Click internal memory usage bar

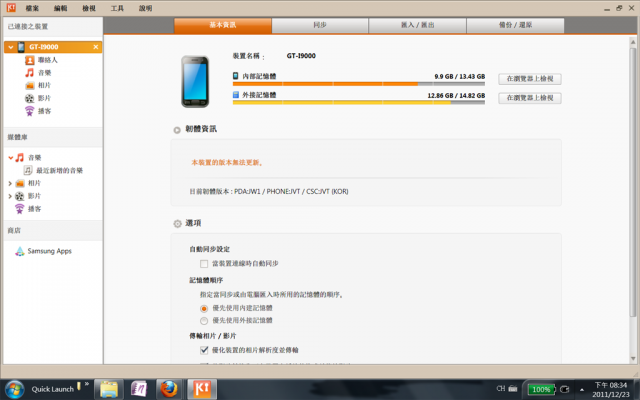(x=359, y=84)
